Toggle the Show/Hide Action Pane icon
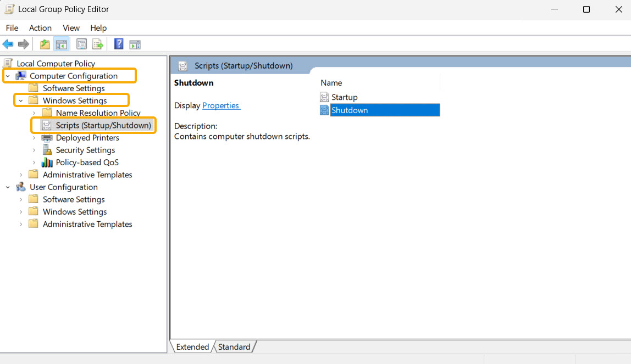 (x=135, y=44)
